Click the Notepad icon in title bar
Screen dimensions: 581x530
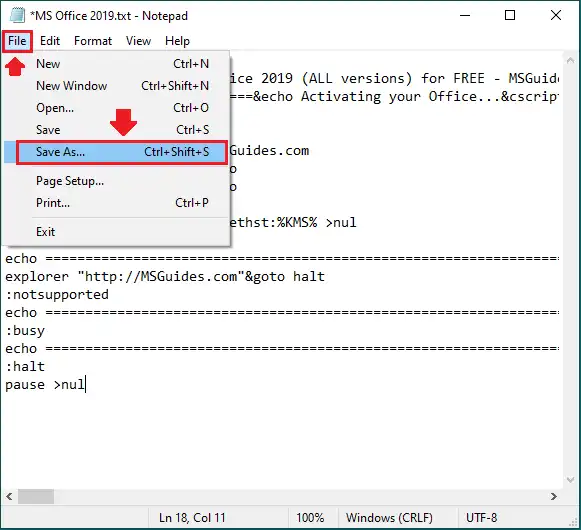click(x=17, y=15)
